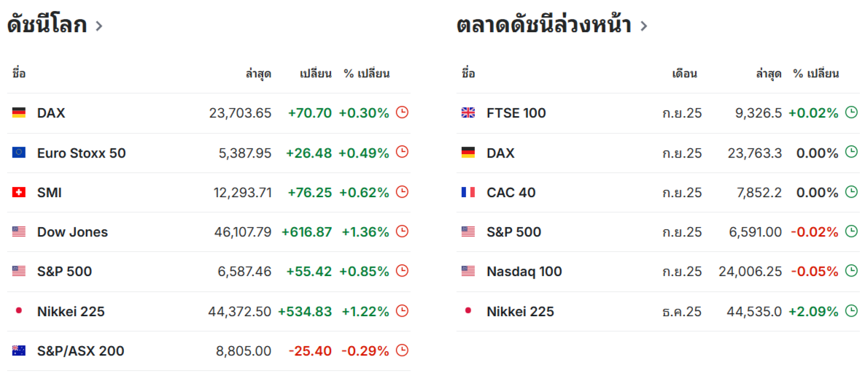Click the Australian flag icon beside S&P/ASX 200
Viewport: 868px width, 376px height.
(x=19, y=350)
